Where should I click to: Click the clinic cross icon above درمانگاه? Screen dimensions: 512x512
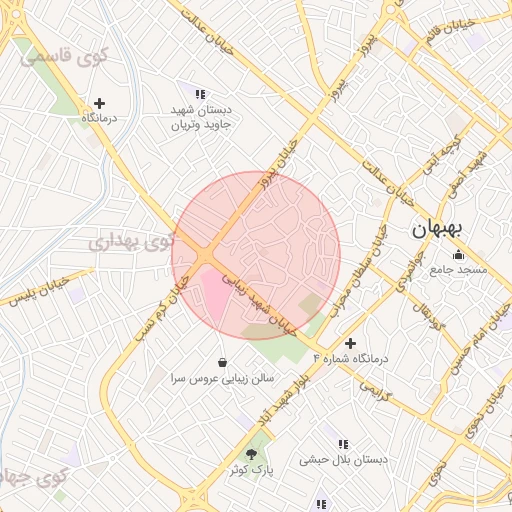click(x=99, y=104)
